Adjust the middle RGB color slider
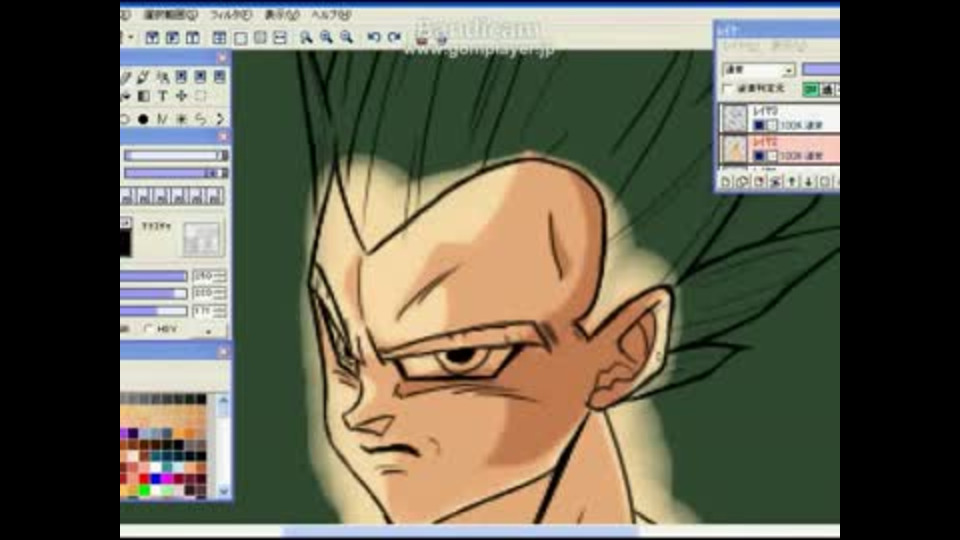Screen dimensions: 960x540 (x=154, y=294)
